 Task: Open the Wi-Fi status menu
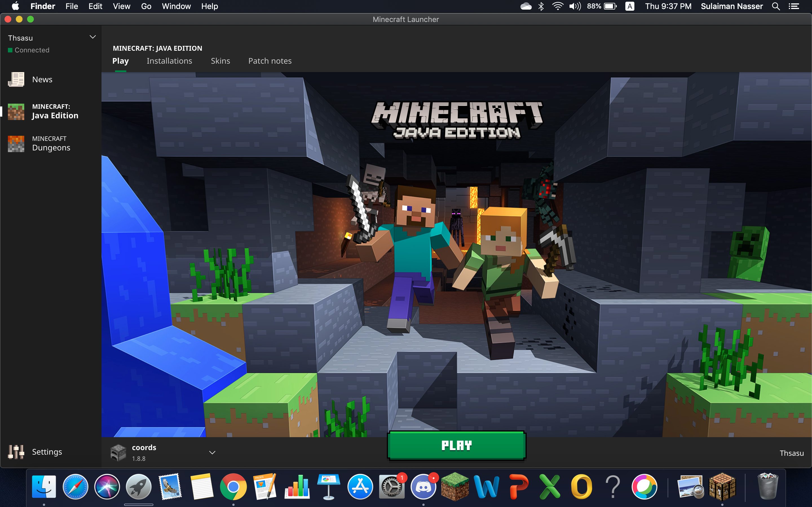pyautogui.click(x=557, y=6)
